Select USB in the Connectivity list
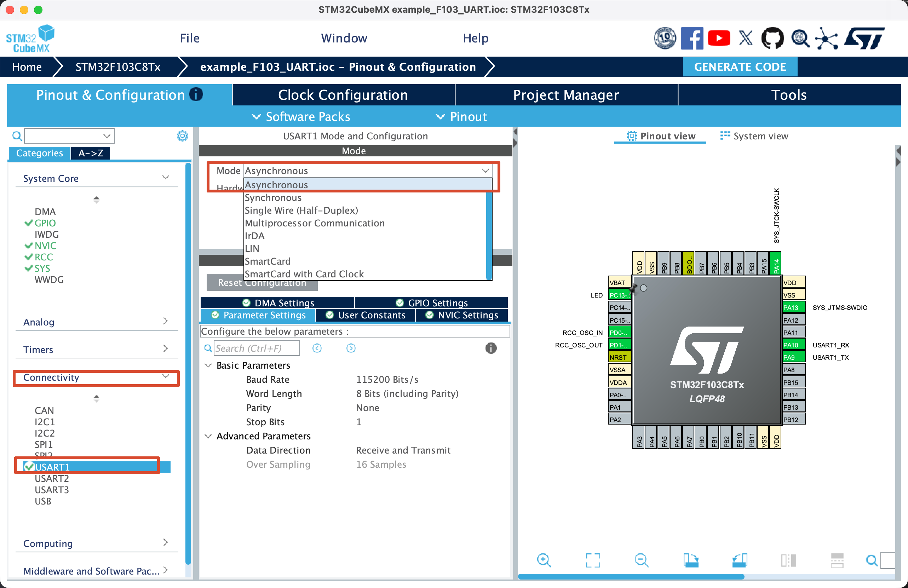Screen dimensions: 908x588 click(43, 501)
